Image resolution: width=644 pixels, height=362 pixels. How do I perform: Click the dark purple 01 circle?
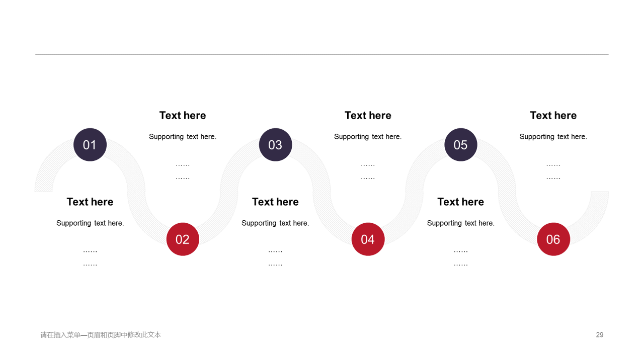tap(90, 145)
